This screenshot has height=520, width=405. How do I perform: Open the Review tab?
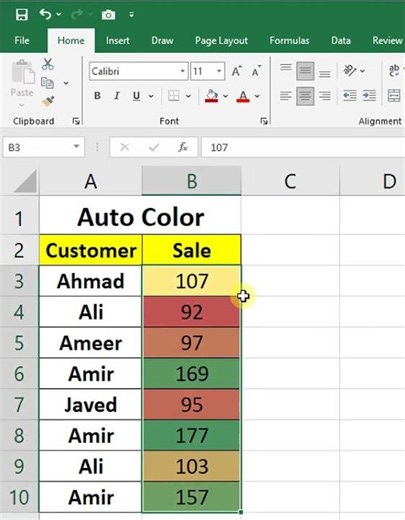point(387,41)
